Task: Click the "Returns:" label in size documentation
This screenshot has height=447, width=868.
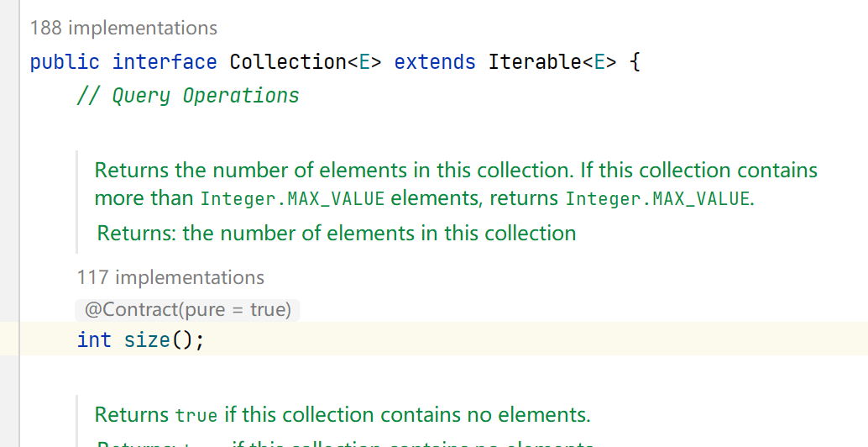Action: [x=137, y=233]
